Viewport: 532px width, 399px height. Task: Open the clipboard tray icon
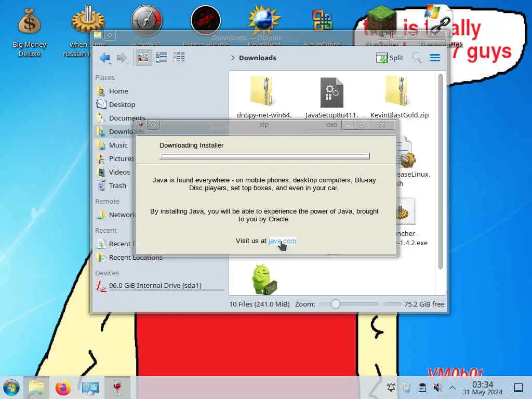click(x=422, y=388)
